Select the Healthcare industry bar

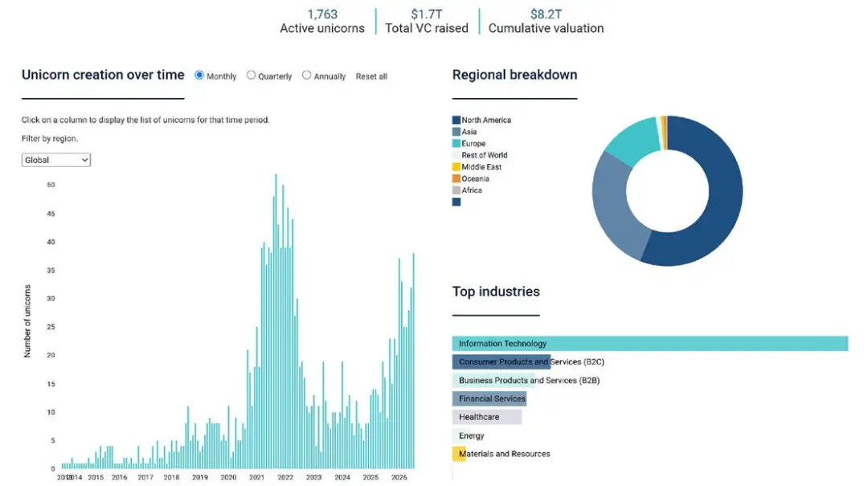pos(486,417)
